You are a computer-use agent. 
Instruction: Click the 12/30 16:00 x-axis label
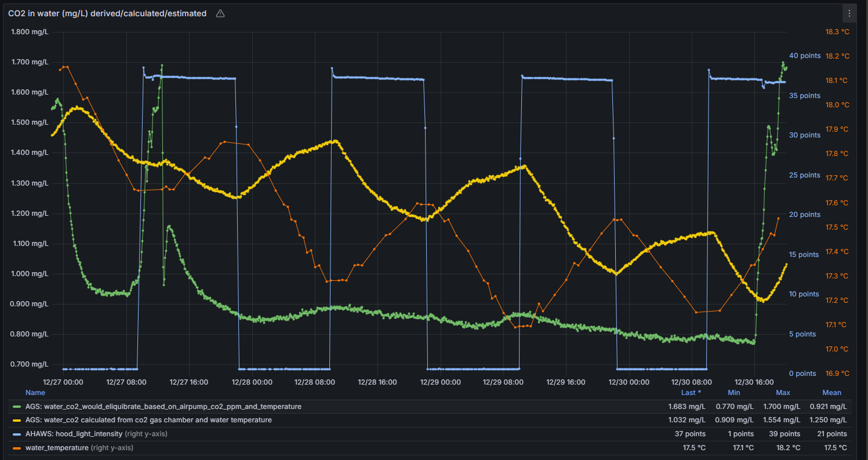point(754,382)
